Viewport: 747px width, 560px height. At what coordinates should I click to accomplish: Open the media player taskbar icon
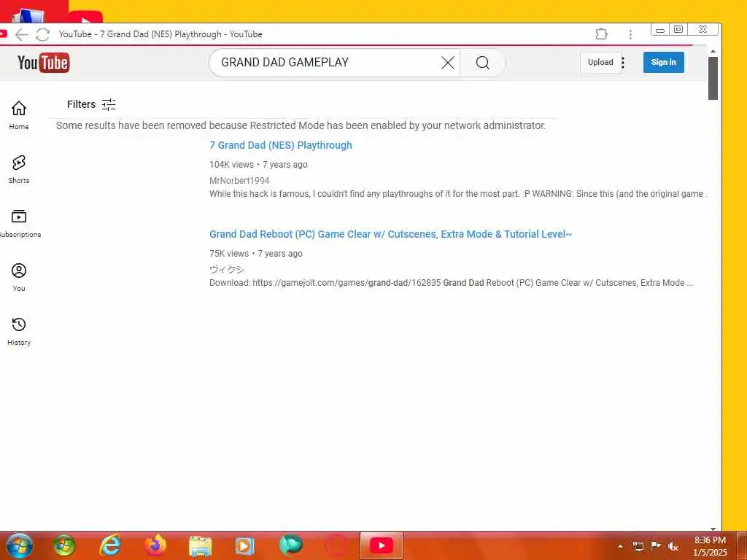coord(245,546)
